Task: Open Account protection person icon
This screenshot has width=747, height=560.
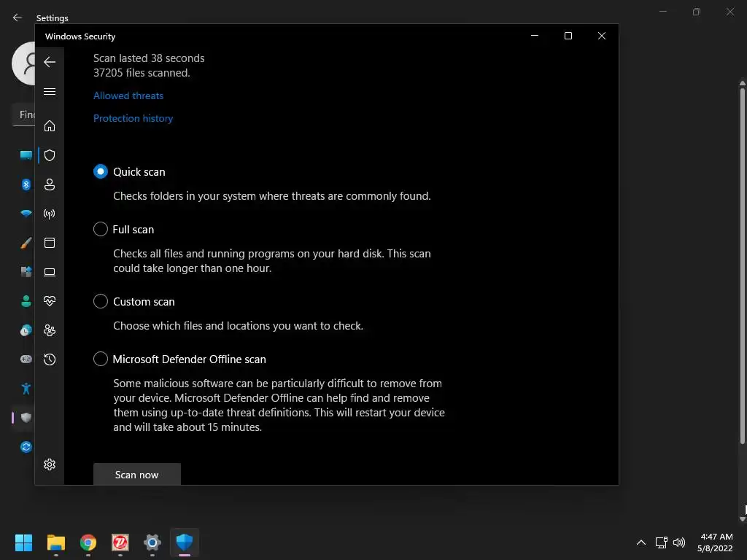Action: point(50,184)
